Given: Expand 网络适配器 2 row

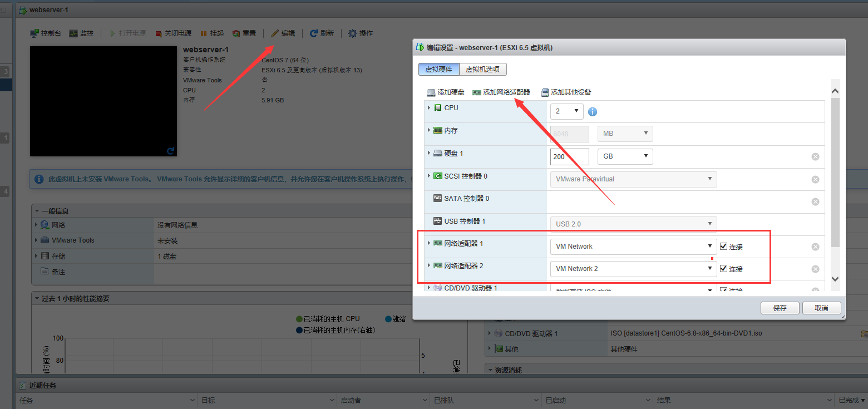Looking at the screenshot, I should click(429, 265).
